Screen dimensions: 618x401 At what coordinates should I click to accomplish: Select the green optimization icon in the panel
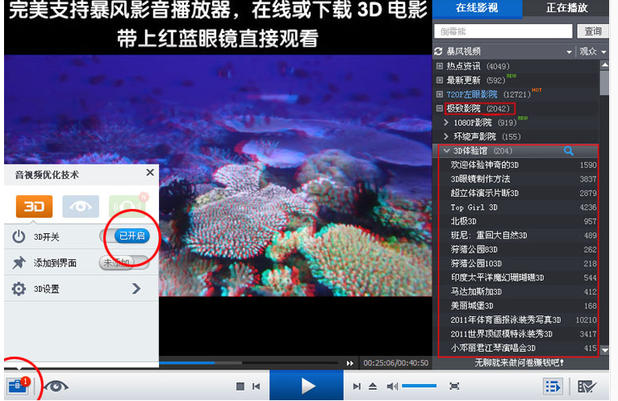pyautogui.click(x=128, y=206)
